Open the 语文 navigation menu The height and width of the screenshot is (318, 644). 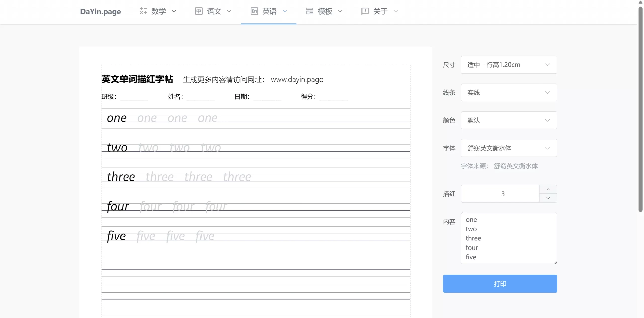214,11
